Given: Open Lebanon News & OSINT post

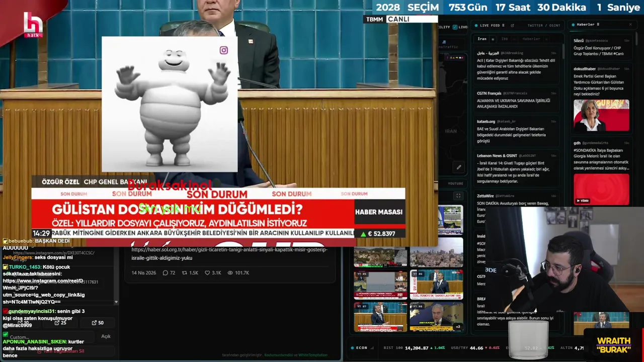Looking at the screenshot, I should [517, 168].
